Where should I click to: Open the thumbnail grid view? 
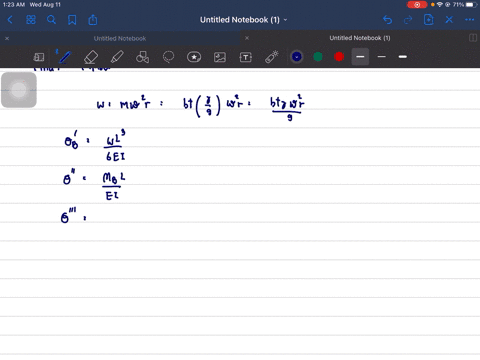(x=31, y=20)
